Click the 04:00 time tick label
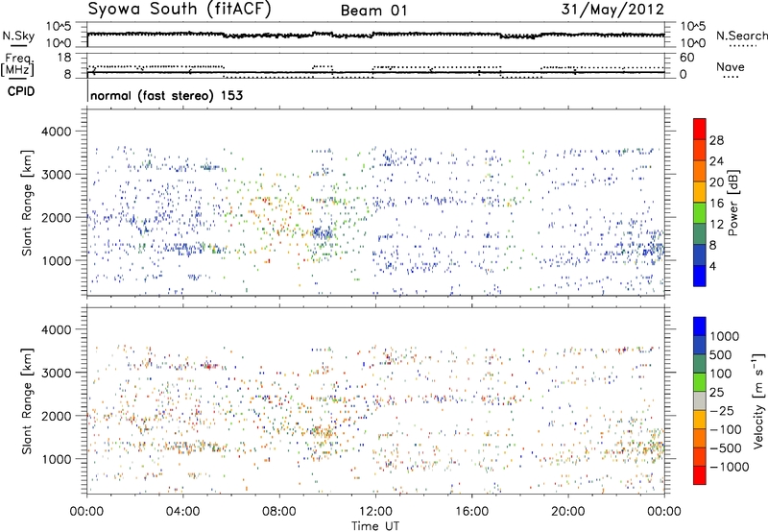The height and width of the screenshot is (532, 768). point(182,512)
